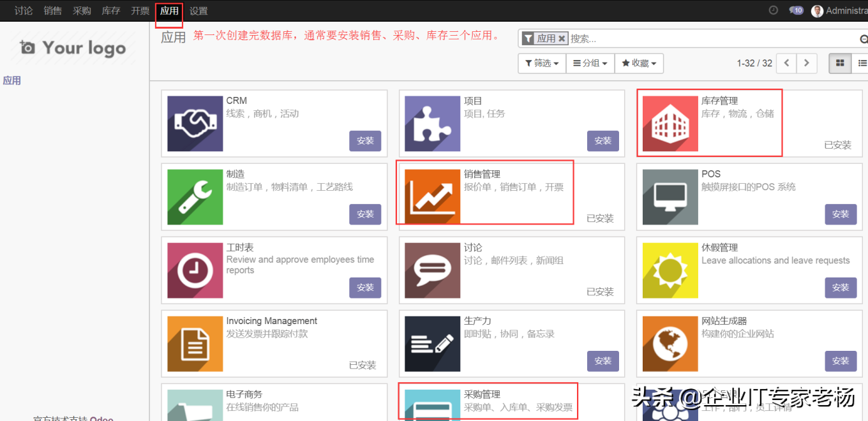Image resolution: width=868 pixels, height=421 pixels.
Task: Expand the 分组 group-by dropdown
Action: tap(590, 63)
